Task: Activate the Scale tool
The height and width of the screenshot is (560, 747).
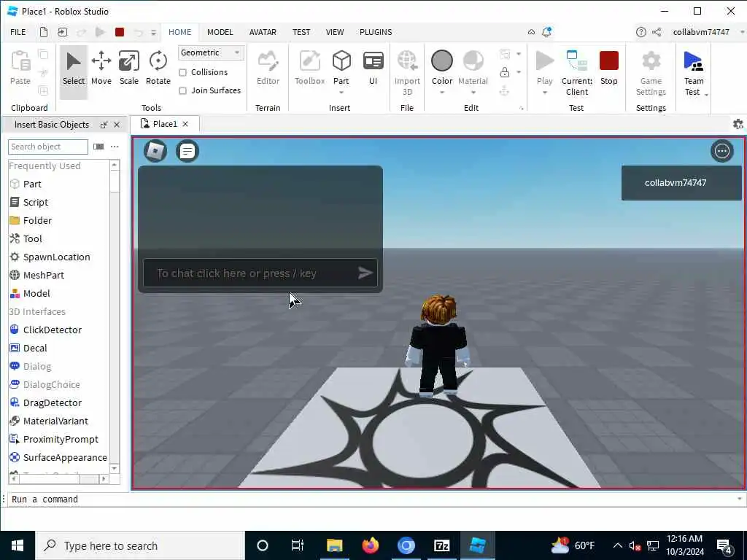Action: click(128, 69)
